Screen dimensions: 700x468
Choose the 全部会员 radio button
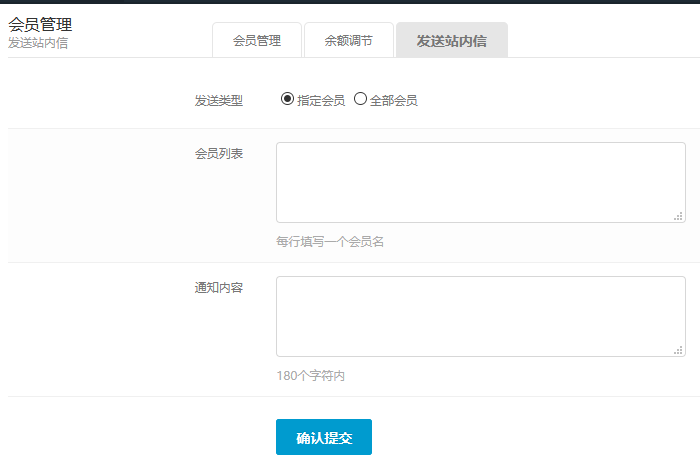360,99
